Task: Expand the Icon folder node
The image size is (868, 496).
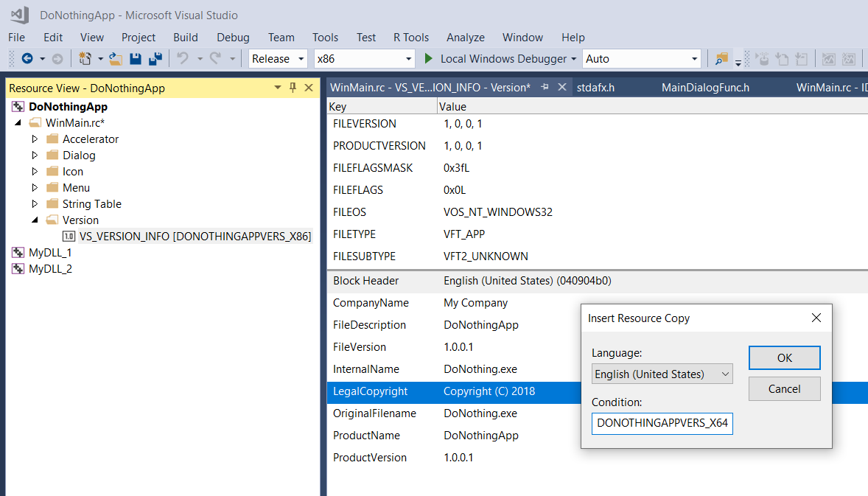Action: click(x=35, y=171)
